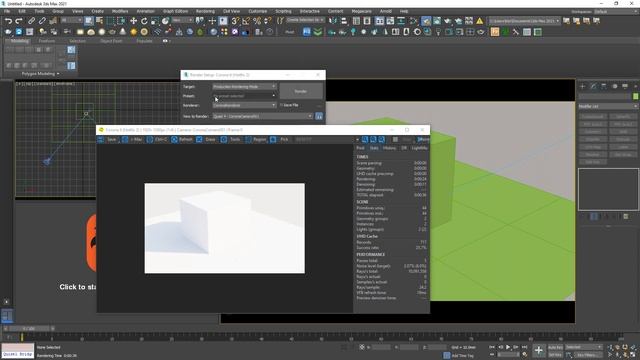640x360 pixels.
Task: Switch to the Object Paint ribbon tab
Action: 111,41
